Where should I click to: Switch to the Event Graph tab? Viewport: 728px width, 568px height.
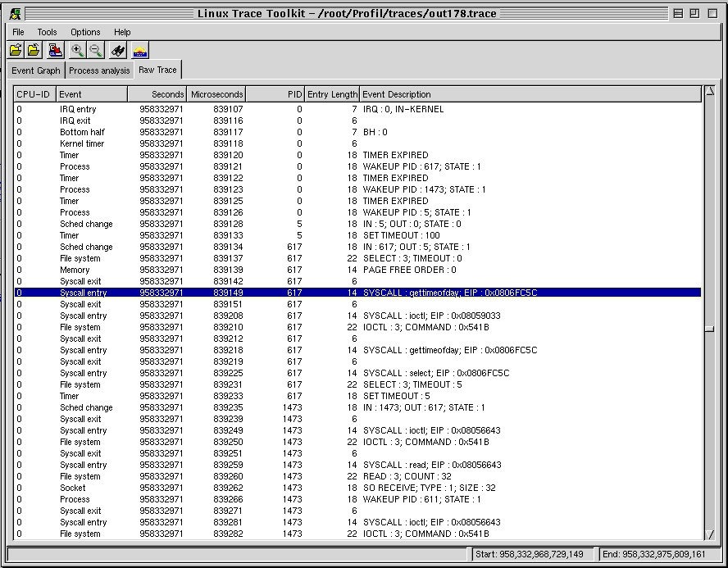pyautogui.click(x=36, y=70)
